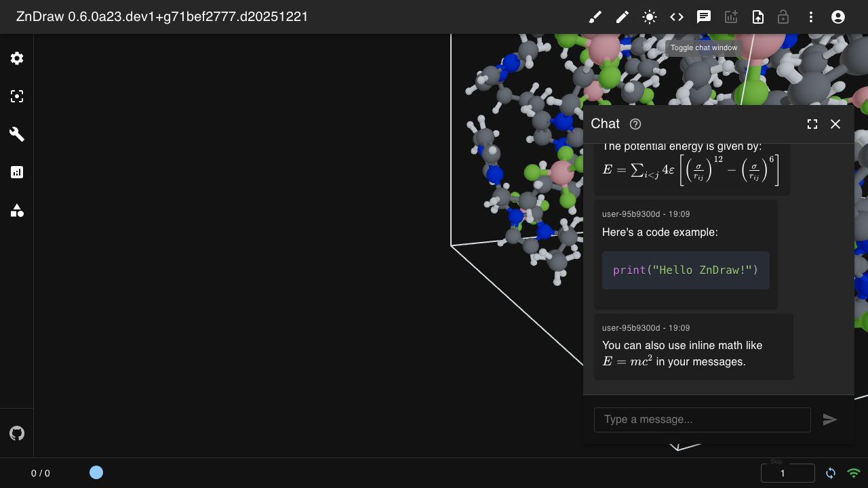The image size is (868, 488).
Task: Open the file upload icon
Action: (758, 17)
